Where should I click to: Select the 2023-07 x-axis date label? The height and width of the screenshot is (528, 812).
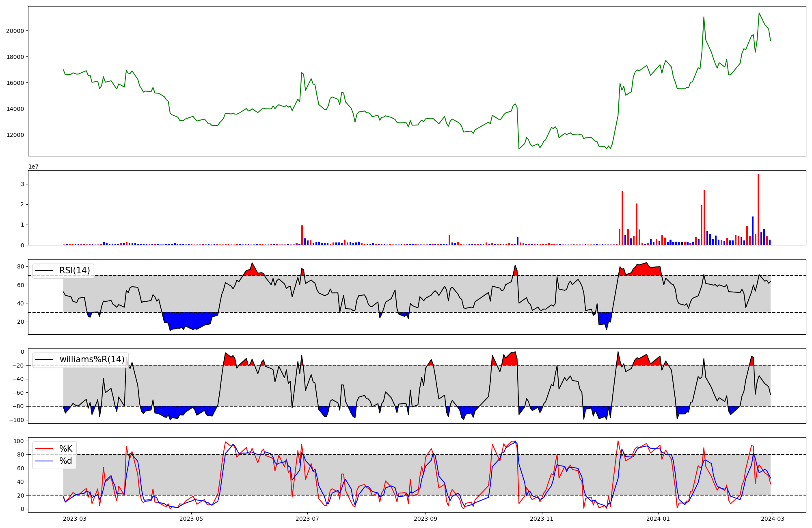[307, 519]
